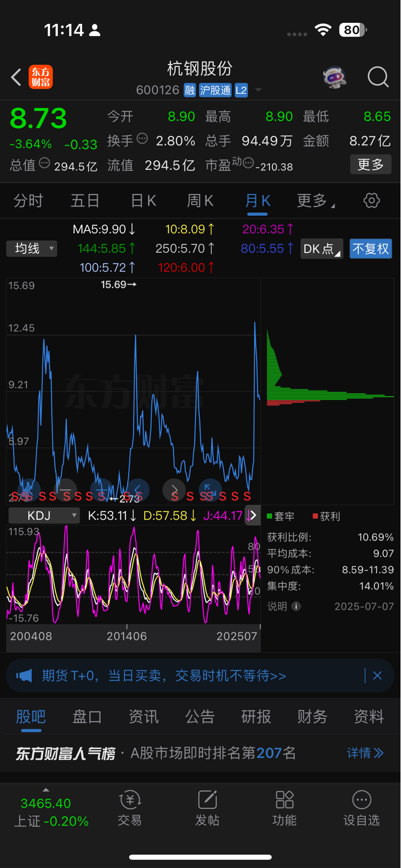Open 详情 popularity ranking link
This screenshot has height=868, width=401.
pos(366,753)
